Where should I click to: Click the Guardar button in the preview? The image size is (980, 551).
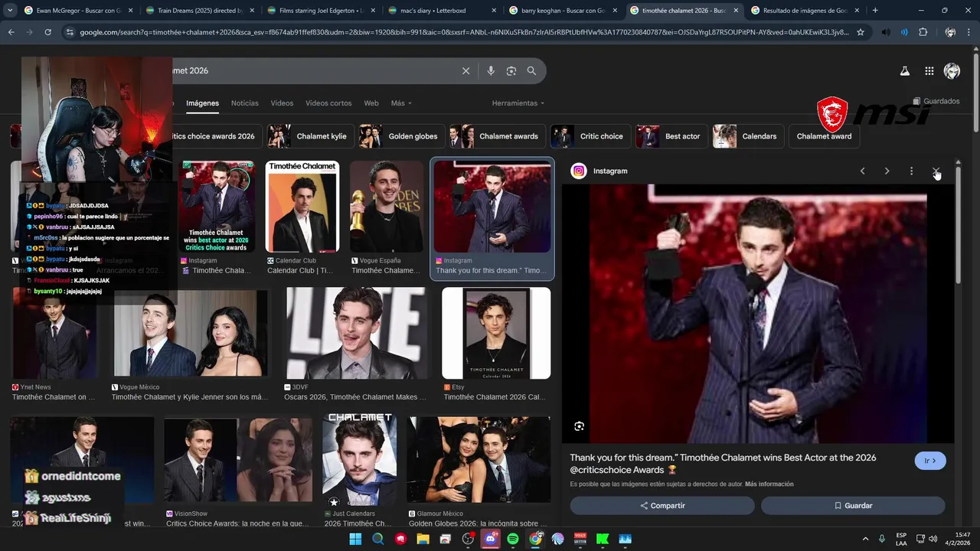853,506
